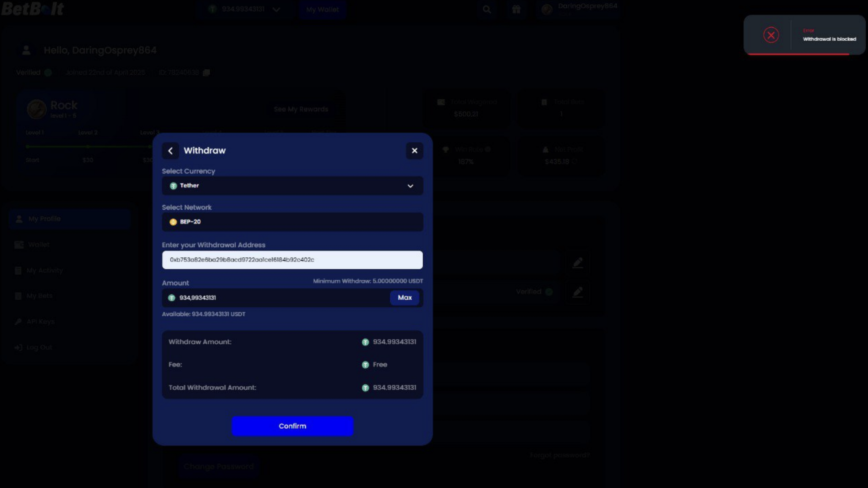Screen dimensions: 868x488
Task: Click the Withdrawal Address input field
Action: tap(292, 260)
